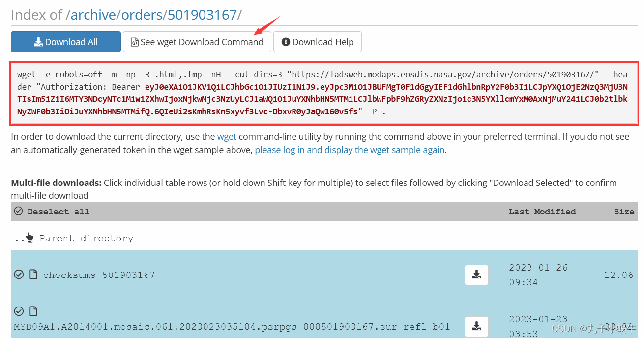Click the Download All button
Screen dimensions: 644x338
[65, 42]
